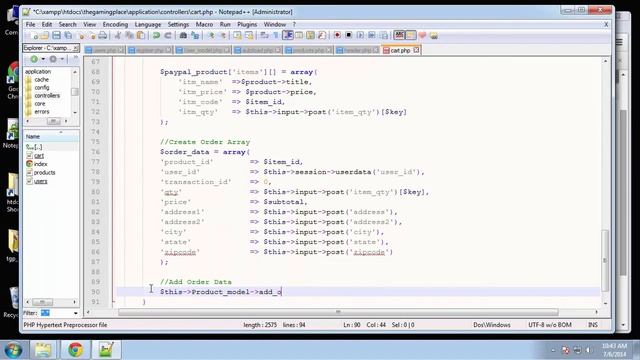Select the users file in Explorer list
The height and width of the screenshot is (360, 640).
tap(40, 181)
